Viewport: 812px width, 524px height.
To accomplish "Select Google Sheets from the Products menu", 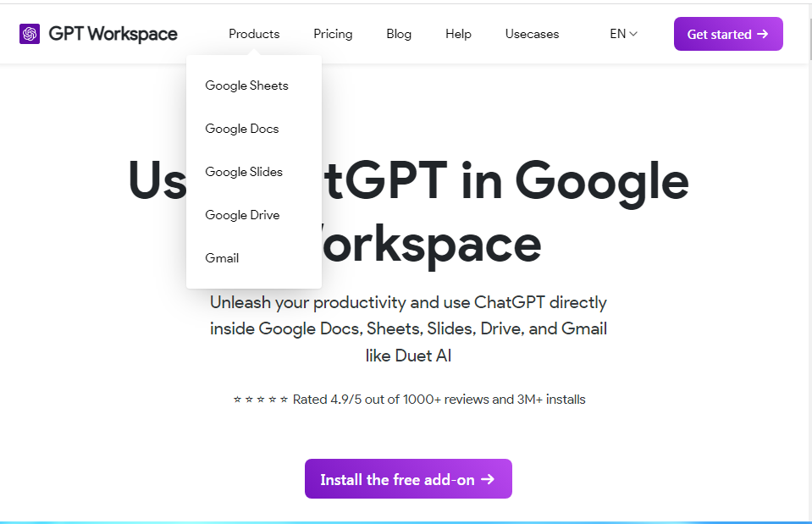I will tap(246, 85).
